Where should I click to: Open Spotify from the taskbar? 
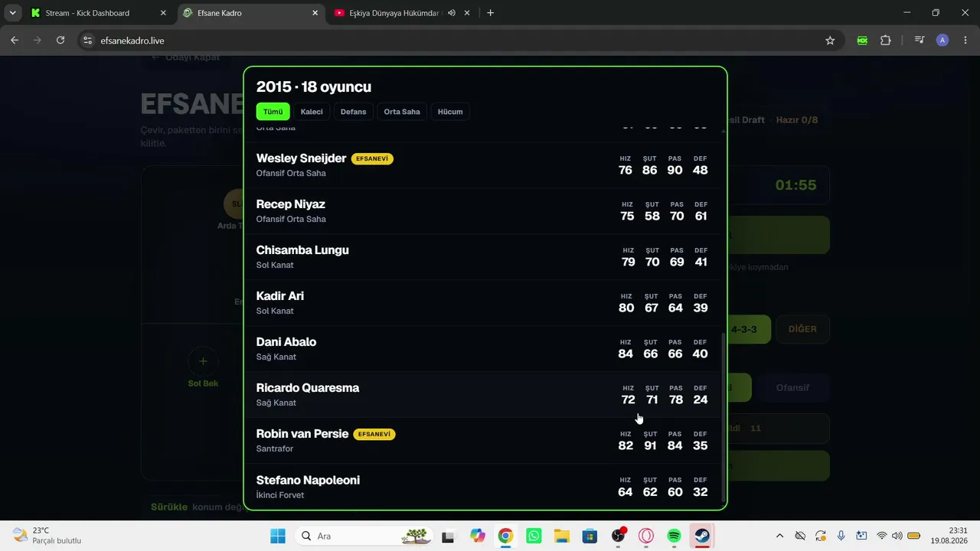(674, 536)
